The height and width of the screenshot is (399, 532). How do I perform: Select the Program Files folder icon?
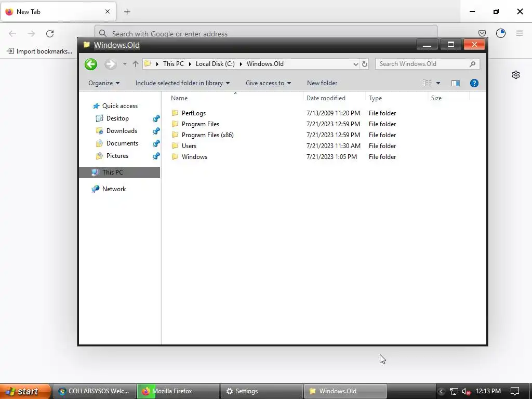175,124
